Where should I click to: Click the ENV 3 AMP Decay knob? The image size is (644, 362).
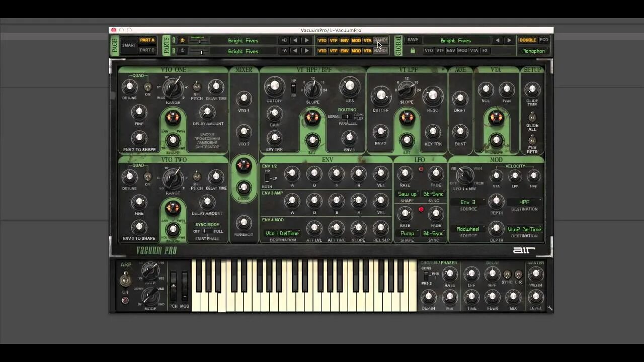[314, 201]
